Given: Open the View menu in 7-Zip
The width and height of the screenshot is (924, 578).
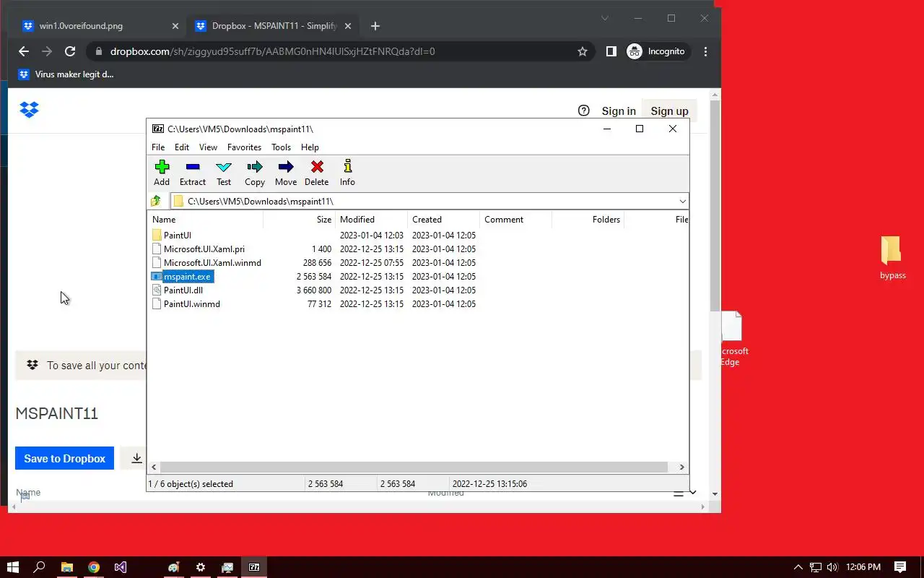Looking at the screenshot, I should [208, 147].
